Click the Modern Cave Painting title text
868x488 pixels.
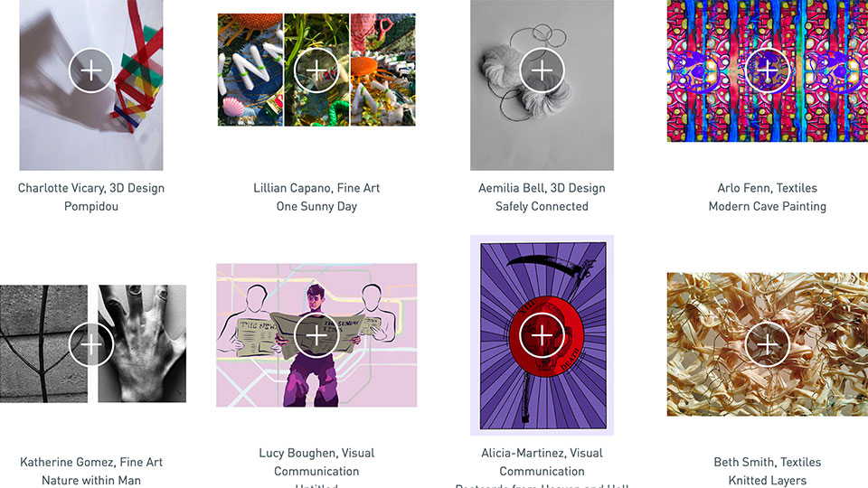(768, 206)
